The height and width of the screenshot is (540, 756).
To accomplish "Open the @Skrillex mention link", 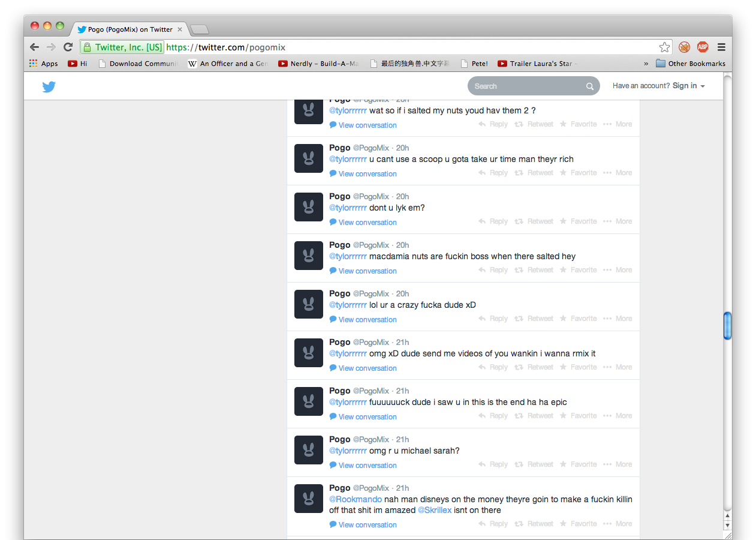I will [435, 510].
